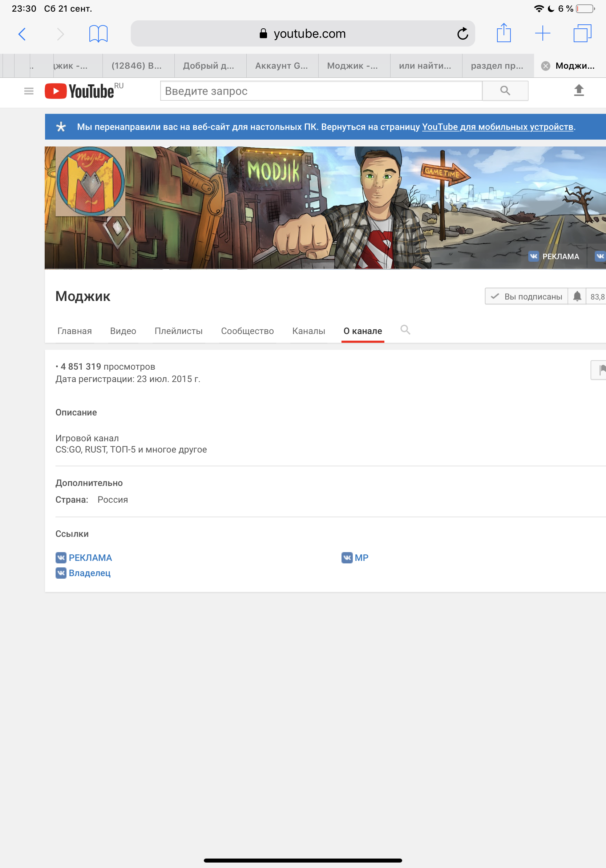Open the Моджик channel avatar
This screenshot has height=868, width=606.
(90, 181)
